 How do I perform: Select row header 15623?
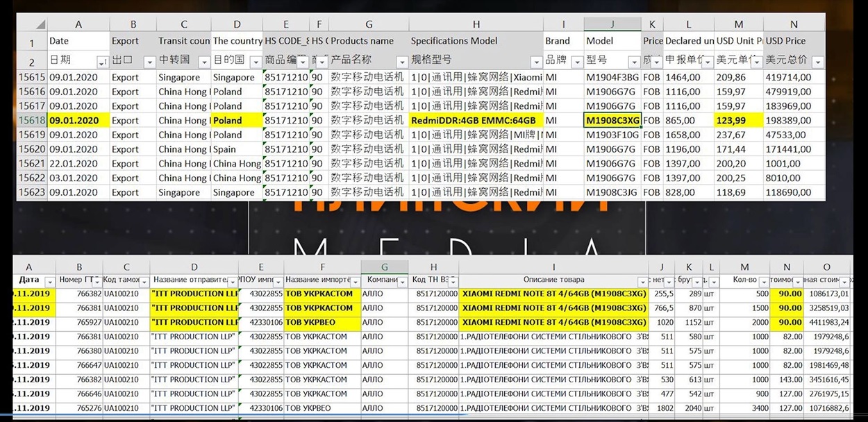(32, 192)
